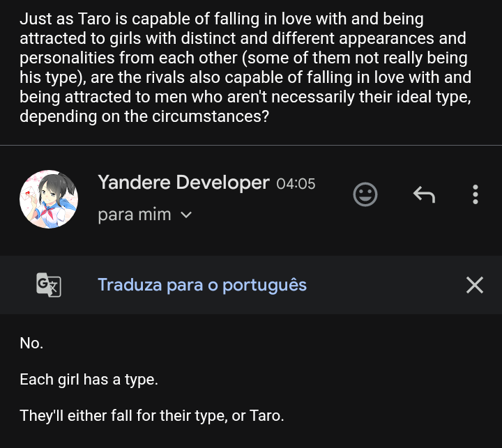The width and height of the screenshot is (502, 448).
Task: Tap the 'para mim' recipient label
Action: pyautogui.click(x=135, y=215)
